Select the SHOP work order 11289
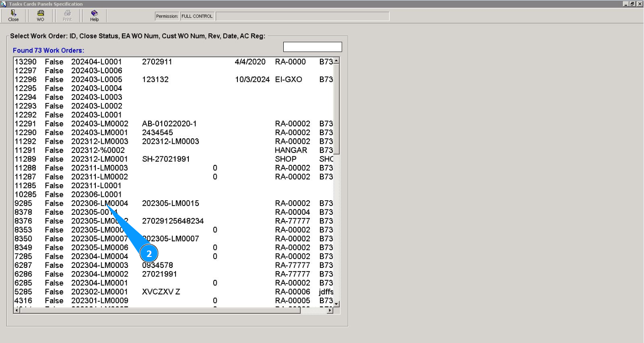 (174, 159)
